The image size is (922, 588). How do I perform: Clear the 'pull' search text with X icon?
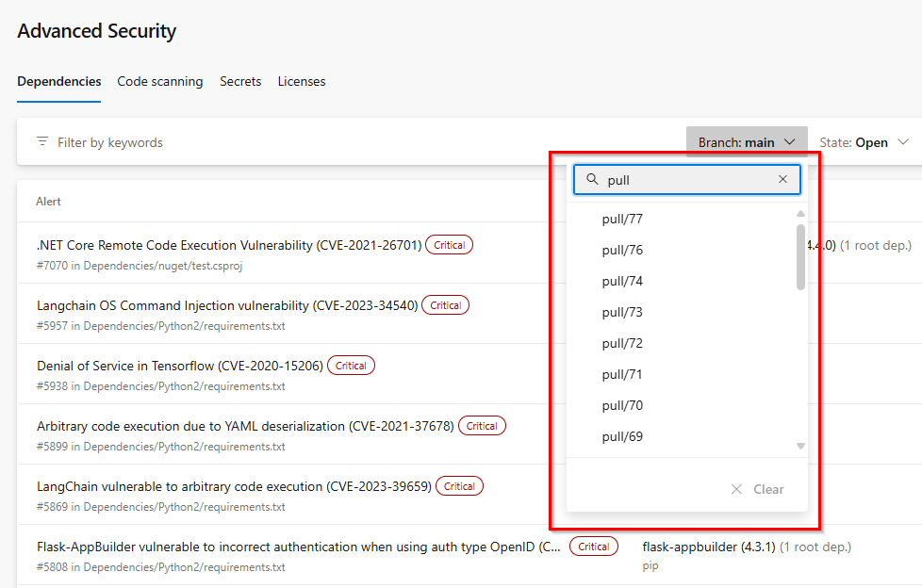(x=782, y=179)
